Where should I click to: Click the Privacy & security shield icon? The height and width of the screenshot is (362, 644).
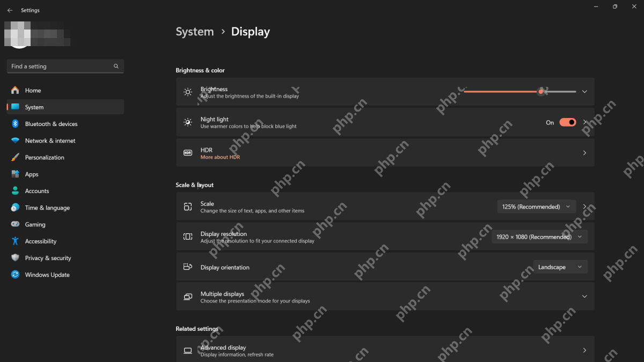[15, 258]
